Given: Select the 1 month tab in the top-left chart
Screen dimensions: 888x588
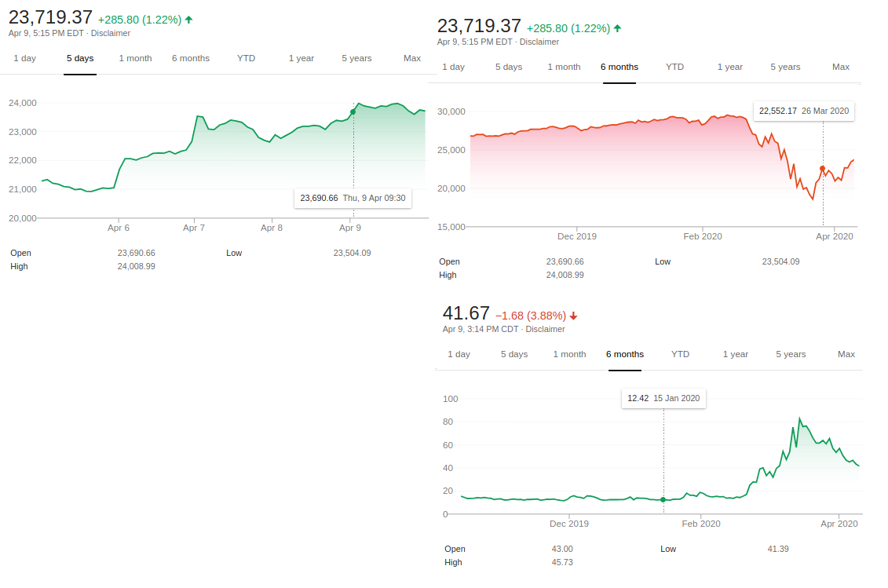Looking at the screenshot, I should click(135, 58).
